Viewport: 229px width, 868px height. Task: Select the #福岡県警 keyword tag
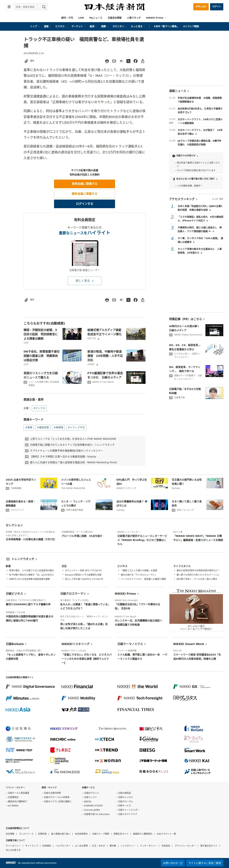click(43, 427)
